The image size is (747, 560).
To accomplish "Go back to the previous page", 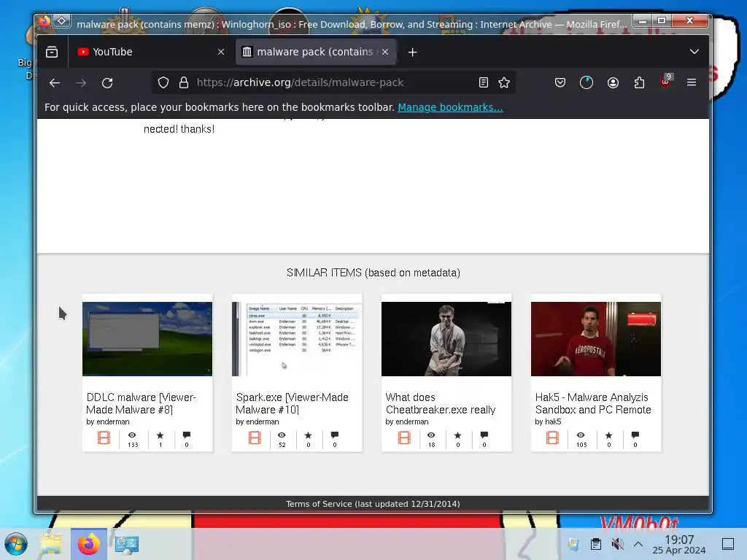I will pos(54,83).
